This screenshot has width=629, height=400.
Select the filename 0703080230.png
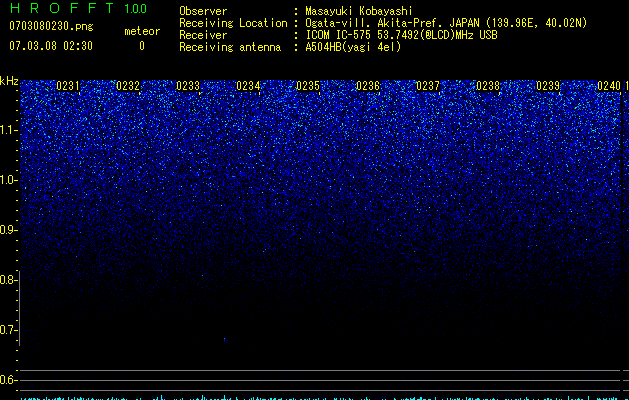click(x=51, y=26)
